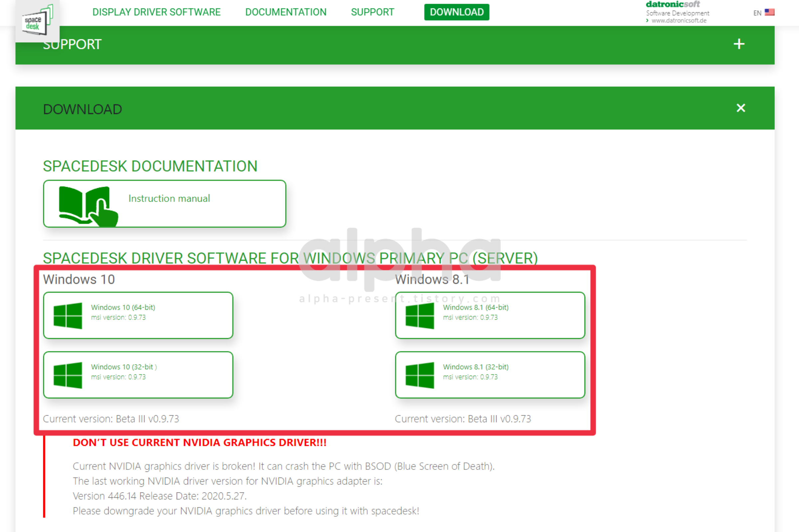Click Windows logo for Windows 10 64-bit
Screen dimensions: 799x532
tap(68, 316)
